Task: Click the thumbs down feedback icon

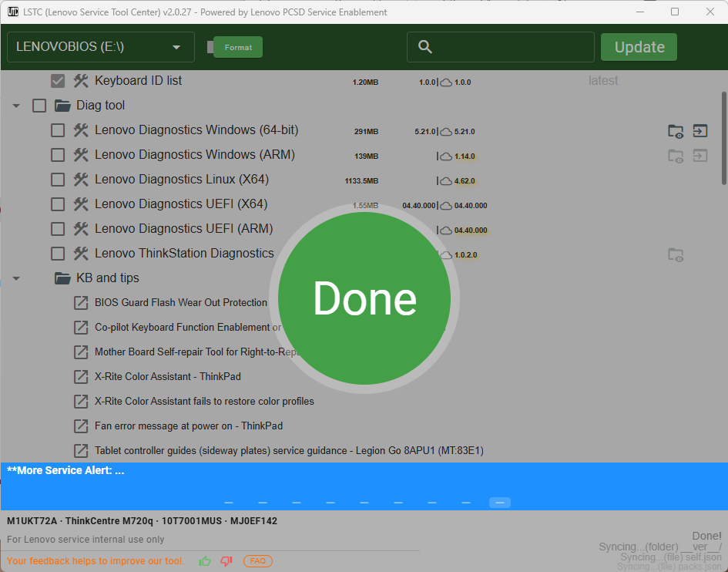Action: point(226,561)
